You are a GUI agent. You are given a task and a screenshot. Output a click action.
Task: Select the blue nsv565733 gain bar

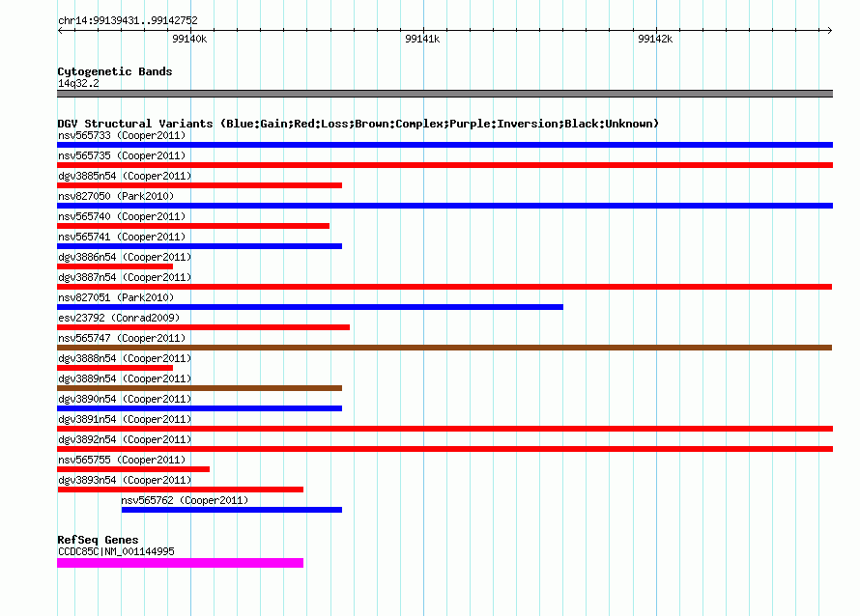click(444, 145)
